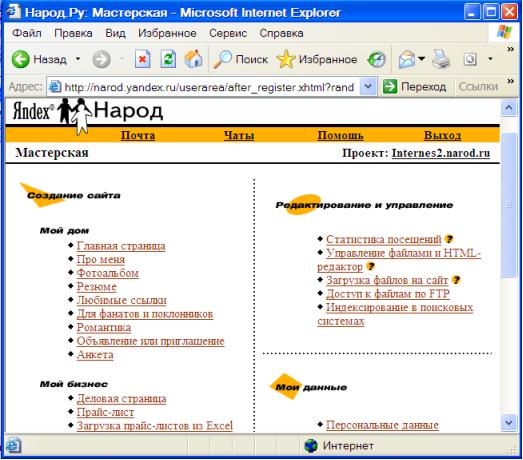Open the Back button history dropdown
Screen dimensions: 523x460
tap(78, 59)
